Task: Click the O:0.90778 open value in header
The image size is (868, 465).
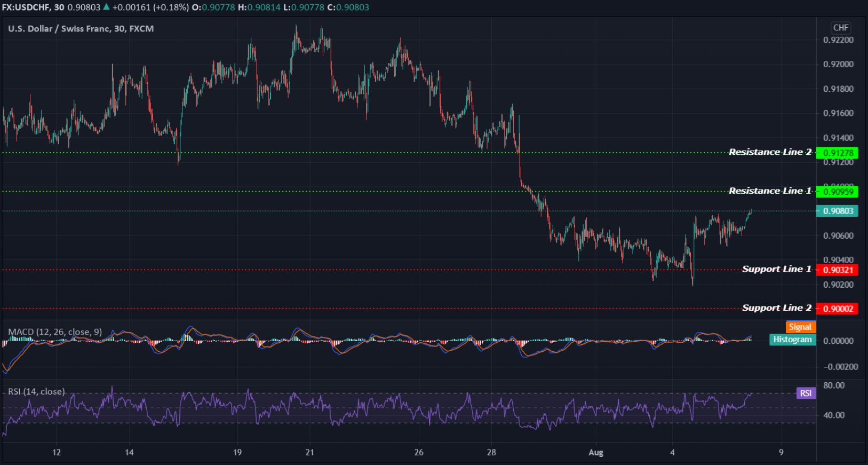Action: pyautogui.click(x=213, y=7)
